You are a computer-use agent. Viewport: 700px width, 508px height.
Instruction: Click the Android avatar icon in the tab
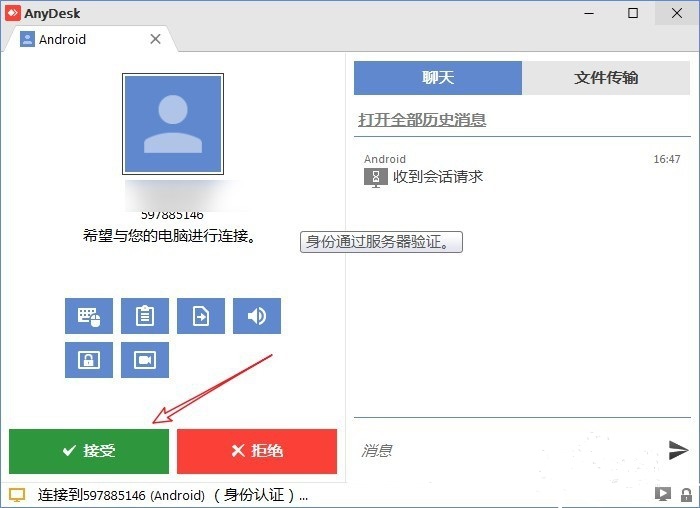[x=27, y=39]
